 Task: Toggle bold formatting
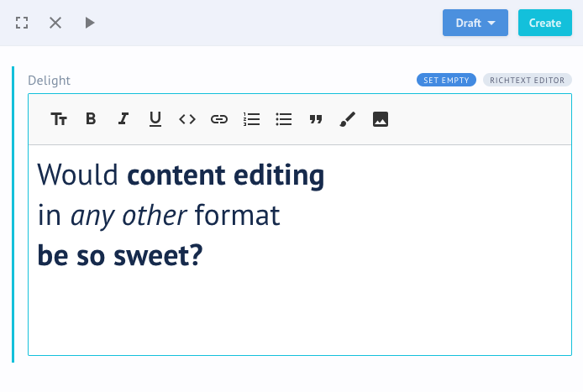(91, 119)
